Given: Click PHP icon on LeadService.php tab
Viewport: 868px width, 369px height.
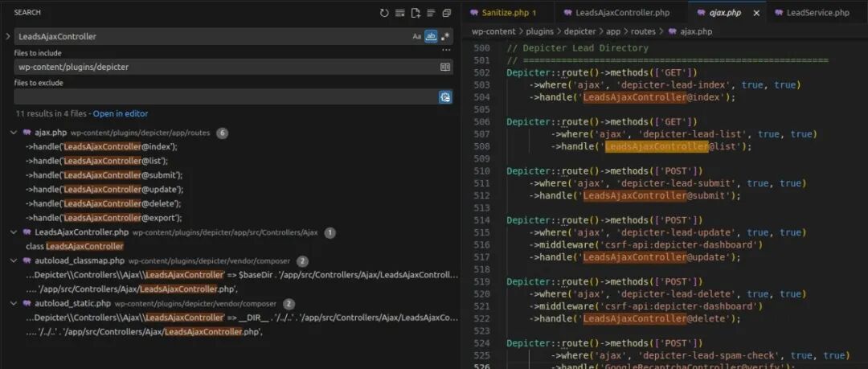Looking at the screenshot, I should click(x=778, y=13).
